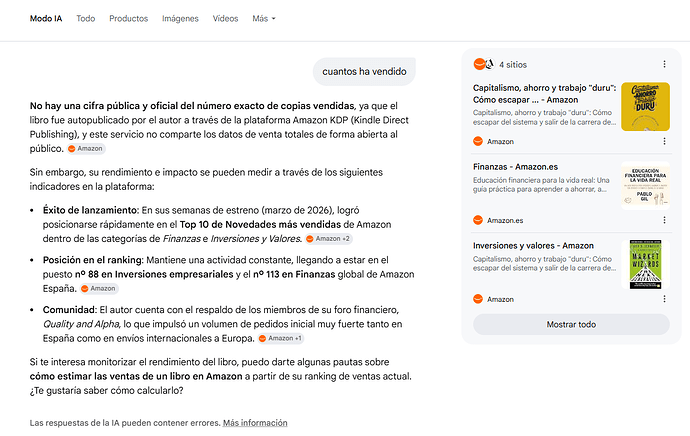This screenshot has width=690, height=436.
Task: Click the text 'nº 113 en Finanzas'
Action: (x=294, y=274)
